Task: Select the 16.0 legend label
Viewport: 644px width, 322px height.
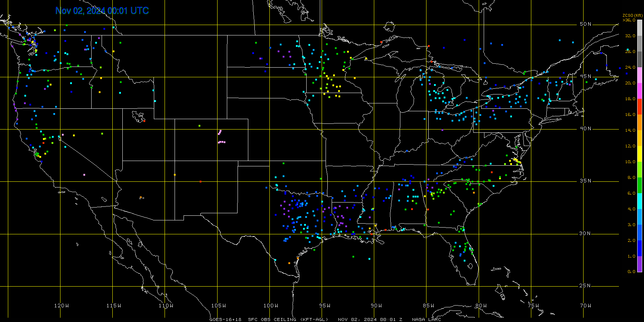Action: (x=630, y=114)
